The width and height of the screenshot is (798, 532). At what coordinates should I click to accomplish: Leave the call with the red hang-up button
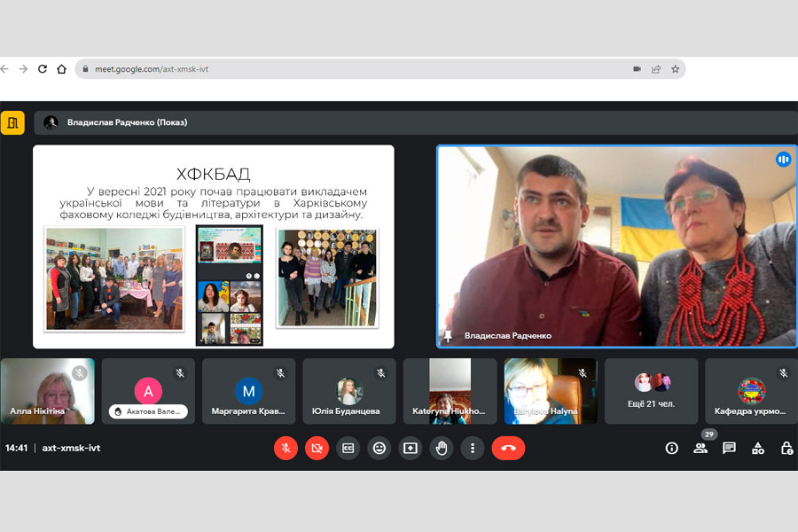[508, 448]
